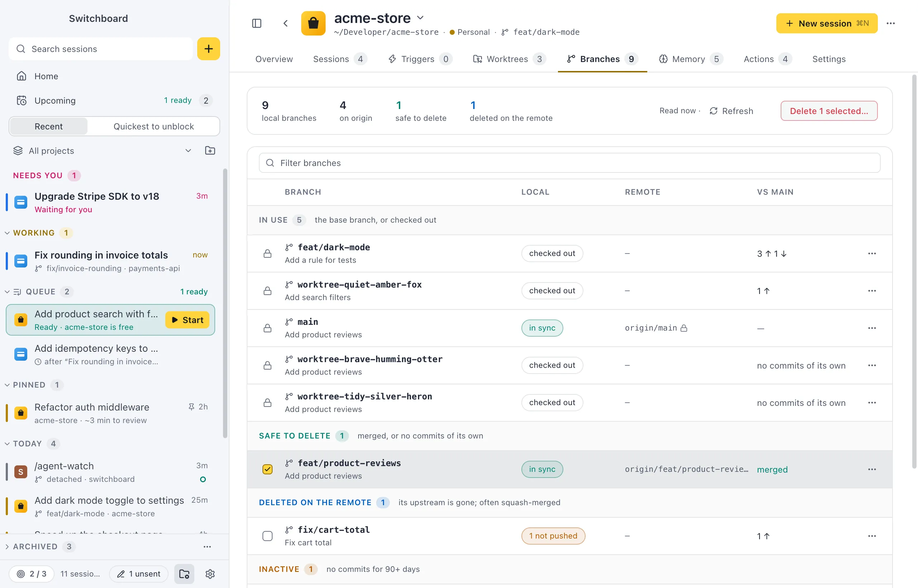Open more actions for worktree-brave-humming-otter
This screenshot has height=588, width=918.
tap(872, 365)
